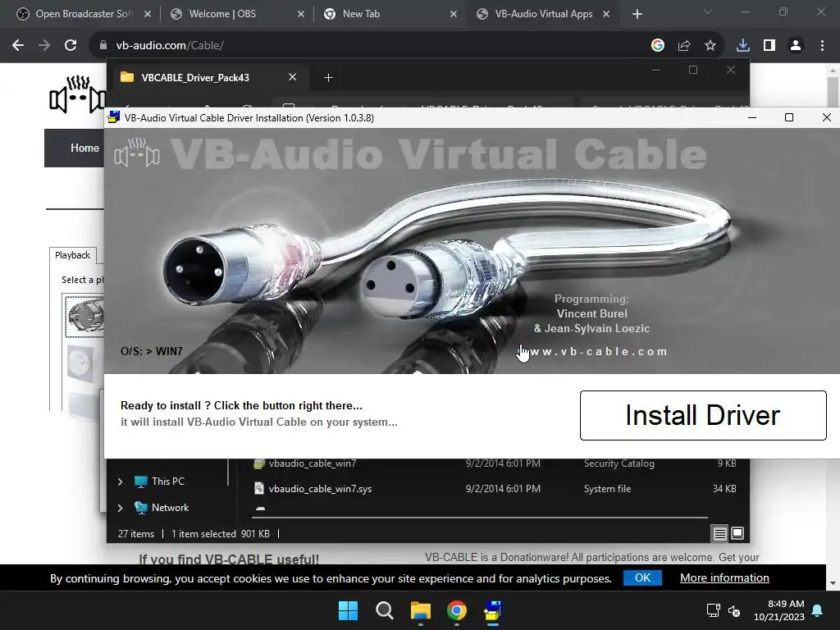Click the VB-Audio website logo
This screenshot has height=630, width=840.
77,94
